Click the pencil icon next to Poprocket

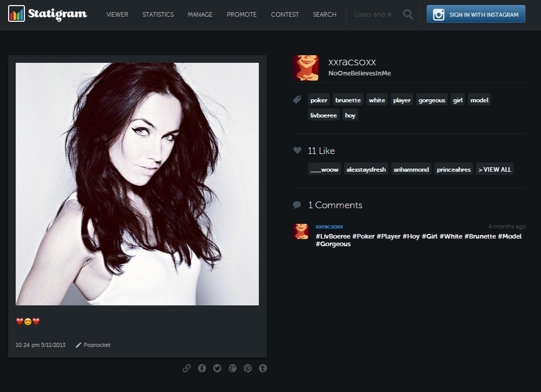(x=79, y=345)
